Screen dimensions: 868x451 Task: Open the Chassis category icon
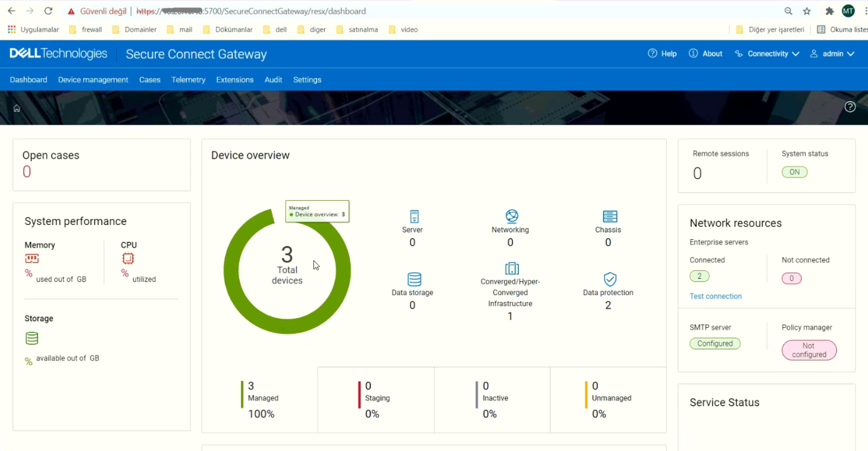tap(608, 216)
